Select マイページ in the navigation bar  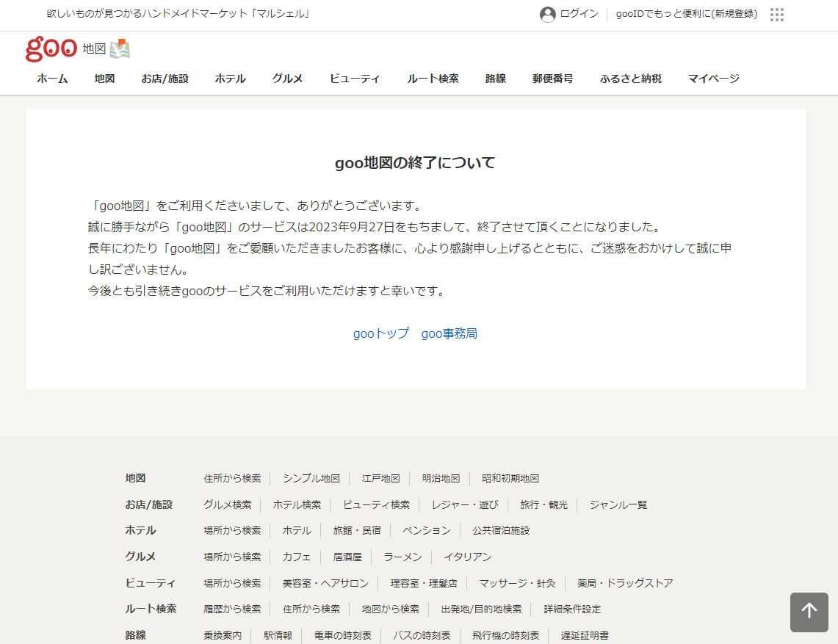point(712,79)
